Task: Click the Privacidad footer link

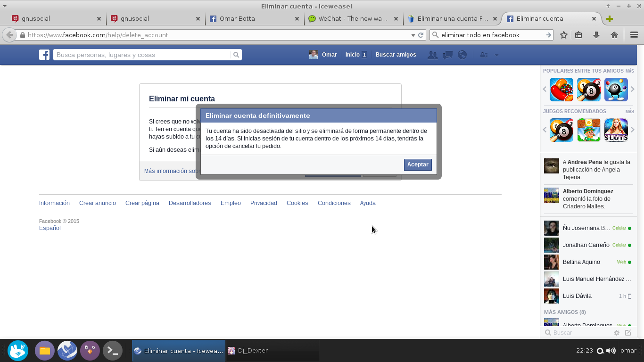Action: [x=264, y=203]
